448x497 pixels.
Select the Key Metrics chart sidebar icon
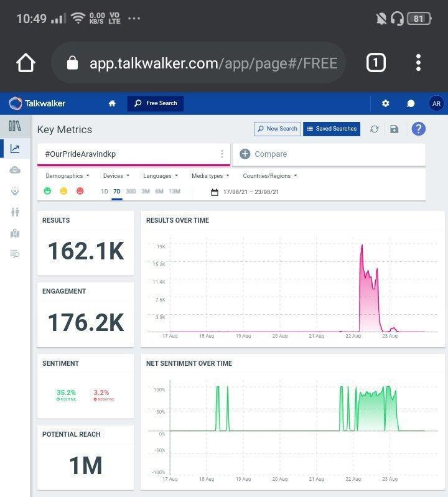[15, 149]
